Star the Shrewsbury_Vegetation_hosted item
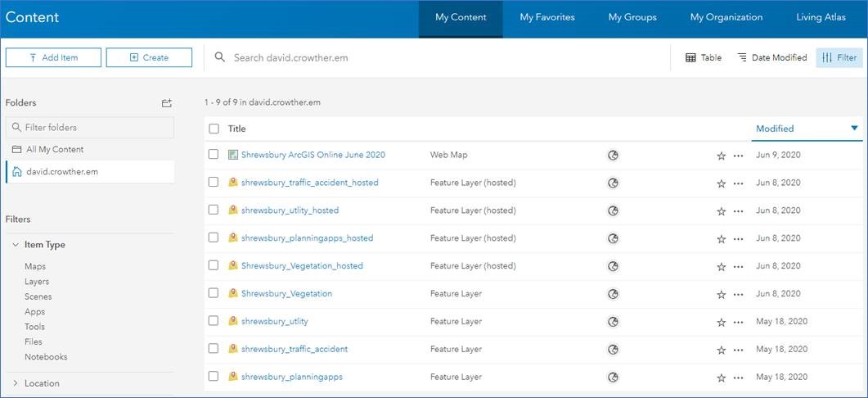This screenshot has height=398, width=868. 721,267
